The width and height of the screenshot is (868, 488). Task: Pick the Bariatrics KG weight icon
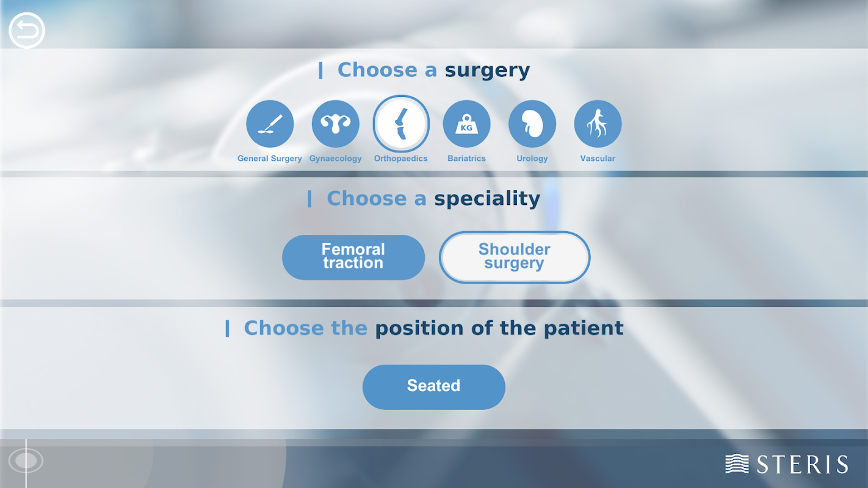[466, 124]
